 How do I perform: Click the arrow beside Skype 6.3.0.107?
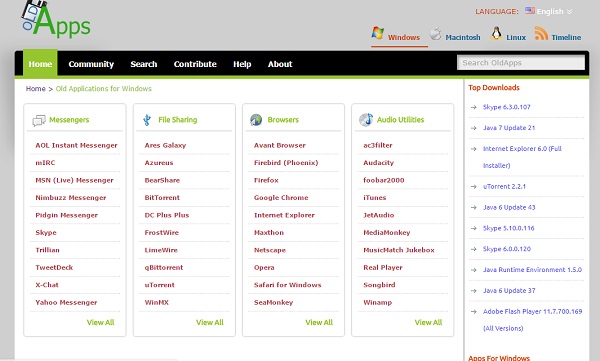[x=474, y=107]
